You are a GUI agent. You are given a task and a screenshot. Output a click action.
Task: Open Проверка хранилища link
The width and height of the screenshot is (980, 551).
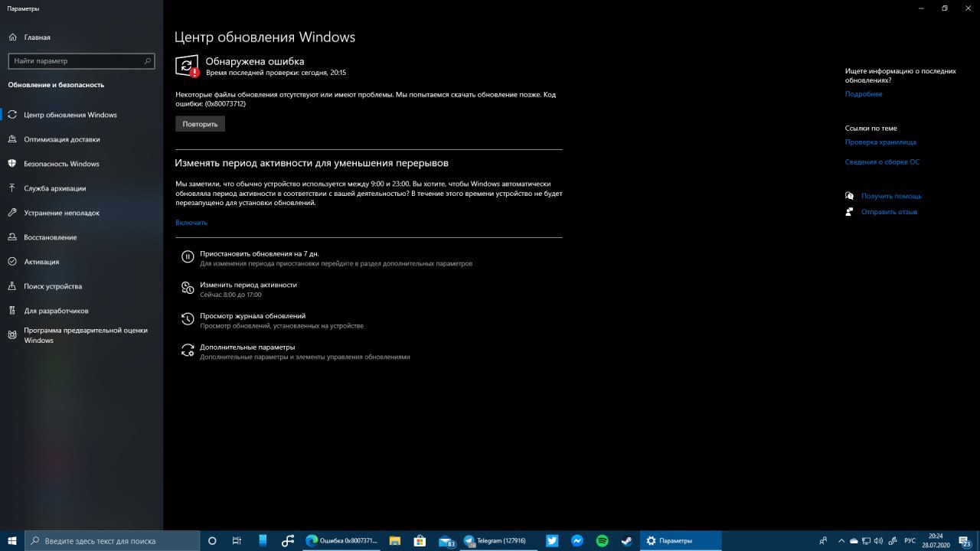coord(880,142)
